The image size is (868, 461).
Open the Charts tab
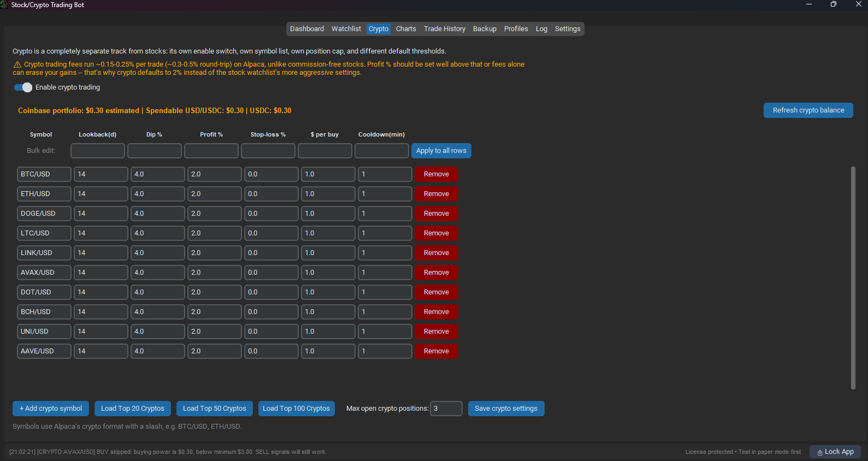406,29
